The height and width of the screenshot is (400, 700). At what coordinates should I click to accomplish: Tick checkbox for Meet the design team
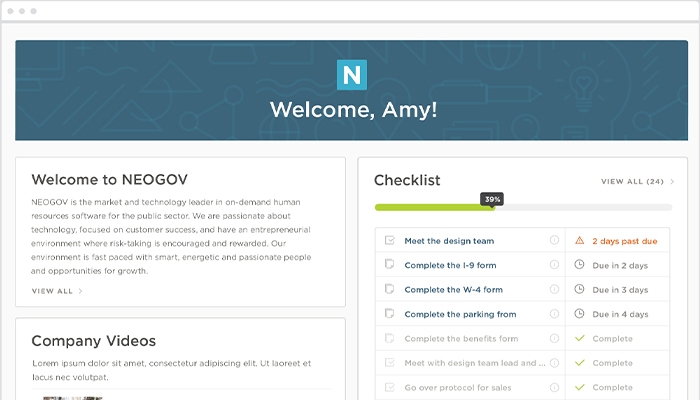tap(390, 241)
